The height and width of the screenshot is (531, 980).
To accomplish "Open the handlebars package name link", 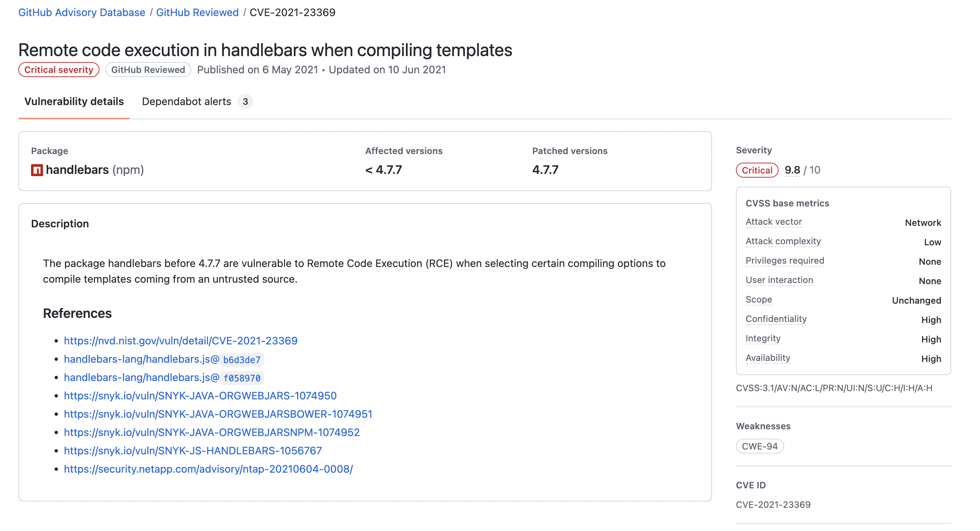I will 77,170.
